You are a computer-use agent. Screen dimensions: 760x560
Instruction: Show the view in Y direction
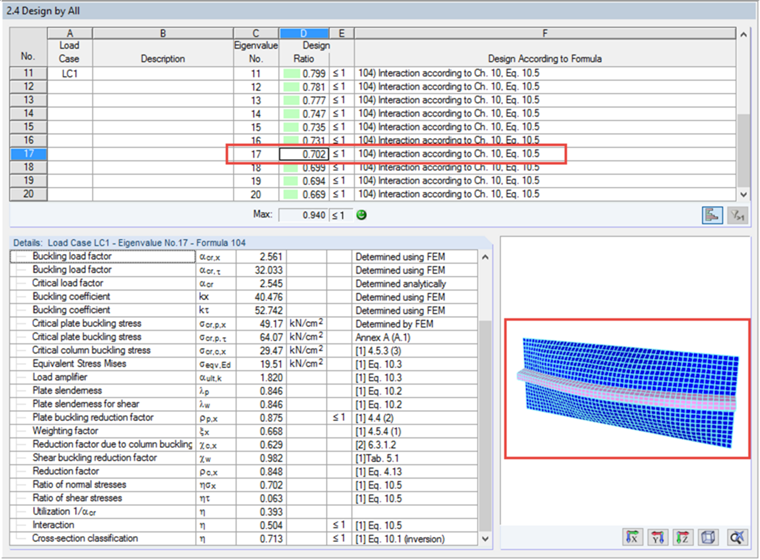(658, 537)
